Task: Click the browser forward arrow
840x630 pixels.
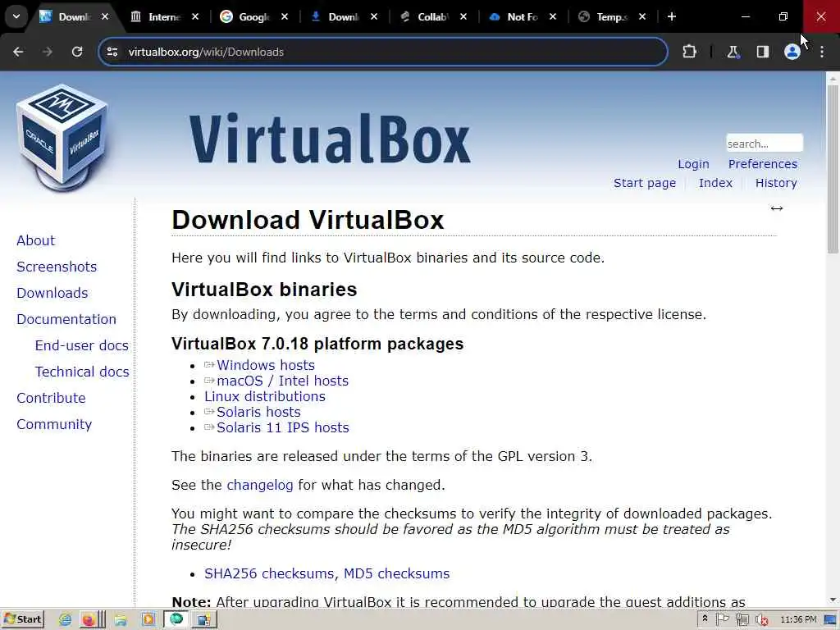Action: pyautogui.click(x=48, y=52)
